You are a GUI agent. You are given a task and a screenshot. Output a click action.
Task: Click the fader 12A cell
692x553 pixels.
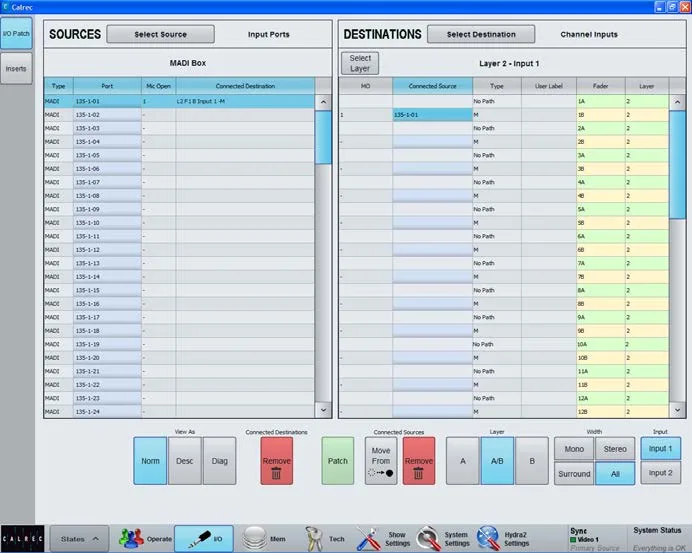pyautogui.click(x=601, y=398)
